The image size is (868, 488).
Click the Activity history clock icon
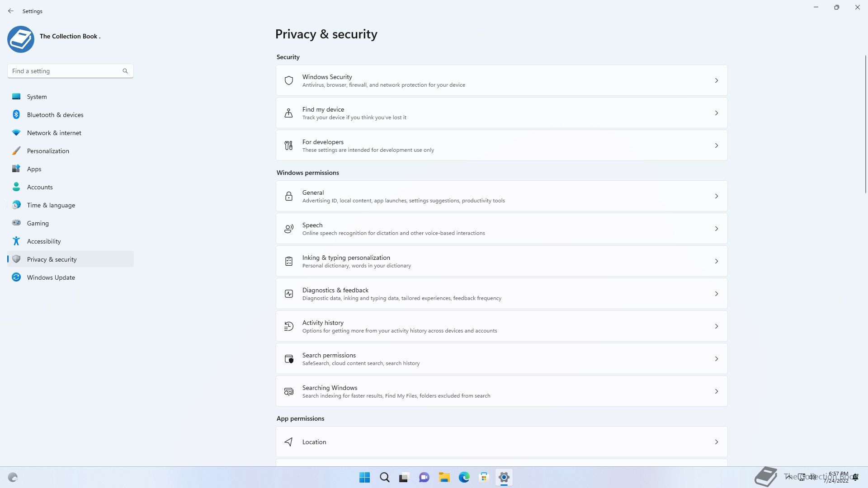click(x=289, y=326)
